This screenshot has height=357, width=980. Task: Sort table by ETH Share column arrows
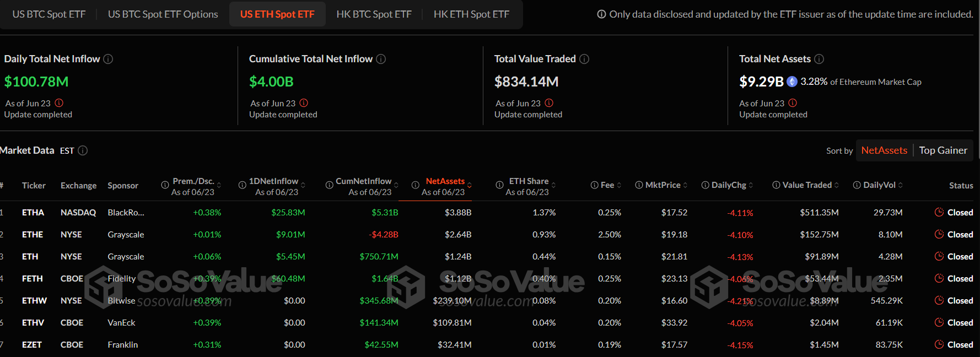tap(553, 185)
